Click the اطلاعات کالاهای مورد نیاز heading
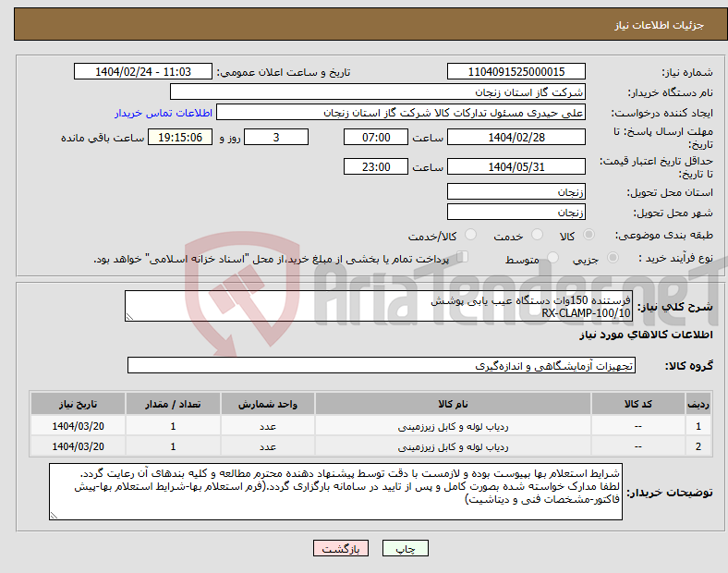 646,335
